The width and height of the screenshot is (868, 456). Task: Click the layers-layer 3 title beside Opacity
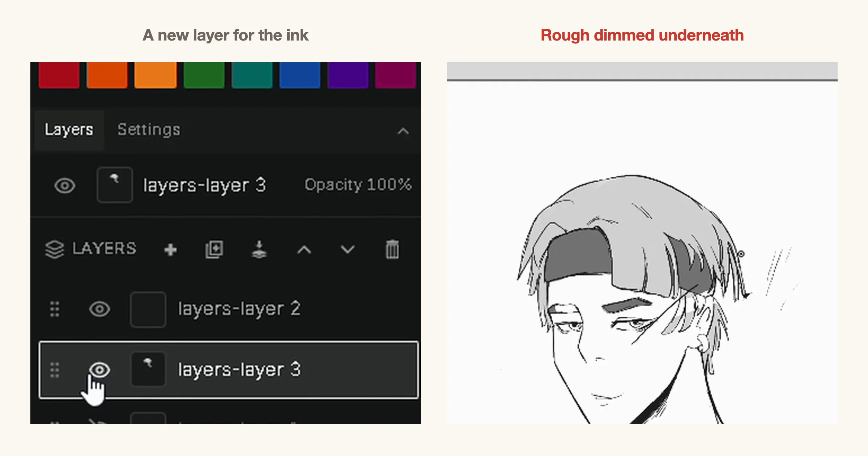click(x=204, y=186)
